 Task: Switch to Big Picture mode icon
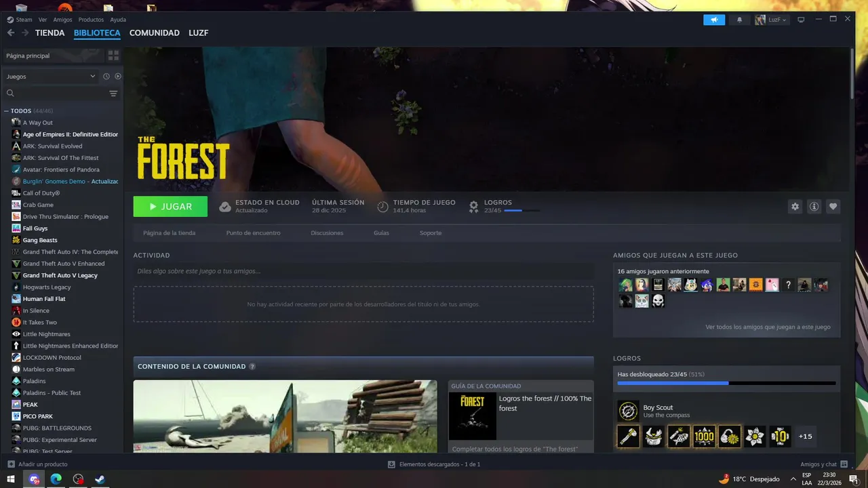(801, 20)
